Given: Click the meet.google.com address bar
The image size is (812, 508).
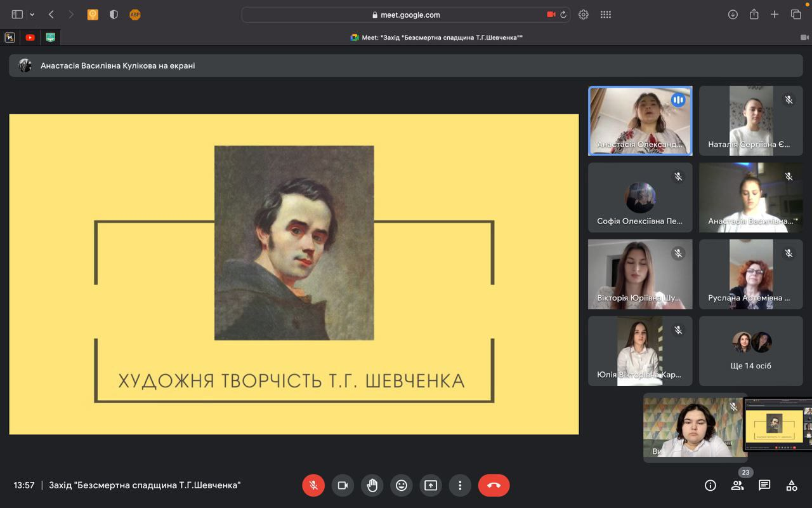Looking at the screenshot, I should pos(406,15).
